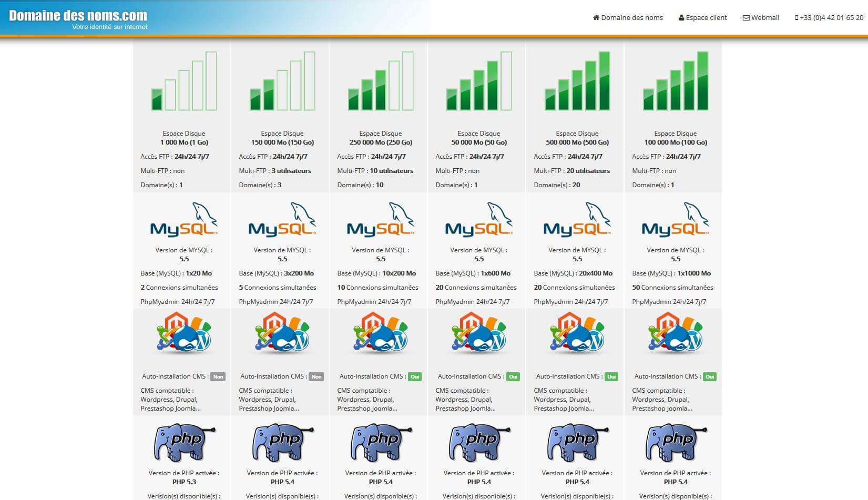Screen dimensions: 868x500
Task: Click the PHP elephant logo above PHP 5.3
Action: [x=184, y=443]
